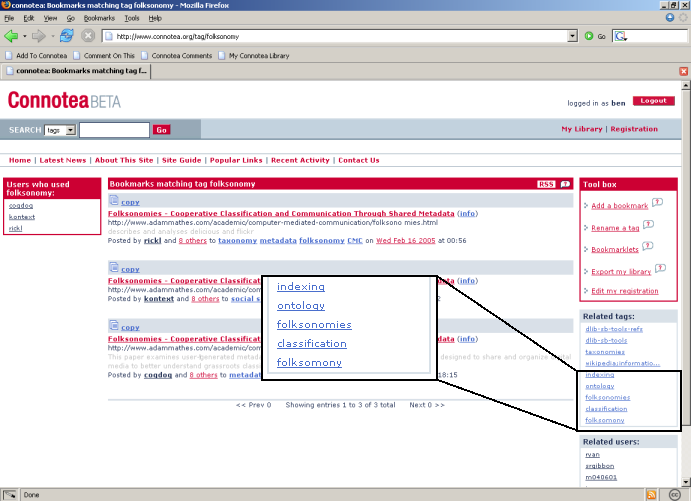Screen dimensions: 691x501
Task: Click the Creative Commons icon in status bar
Action: click(674, 495)
